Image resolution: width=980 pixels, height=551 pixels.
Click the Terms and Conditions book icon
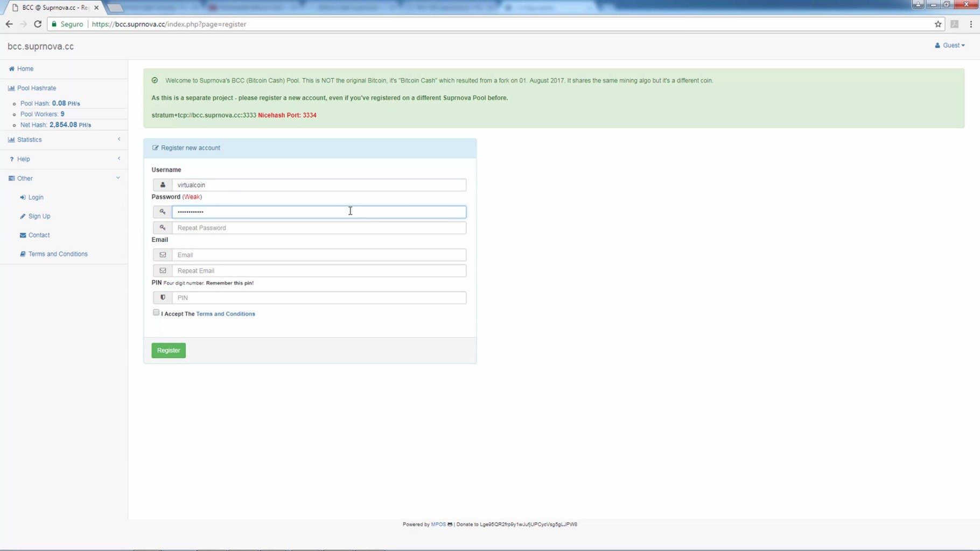coord(23,254)
